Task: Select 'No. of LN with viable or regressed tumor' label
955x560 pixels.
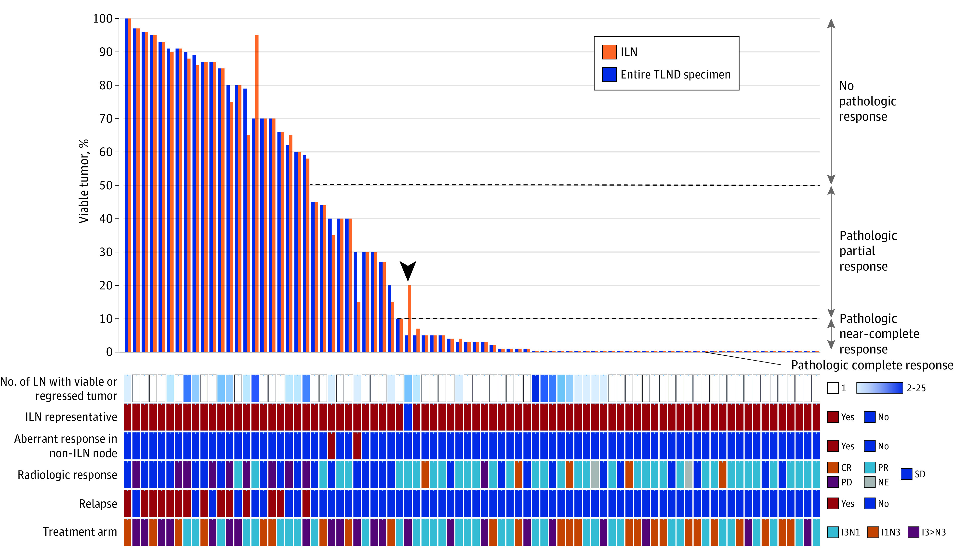Action: tap(59, 388)
